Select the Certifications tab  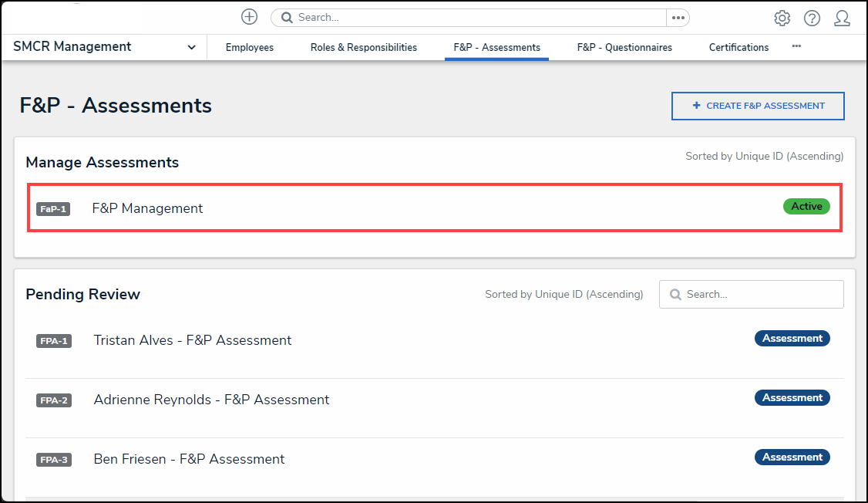pyautogui.click(x=738, y=47)
